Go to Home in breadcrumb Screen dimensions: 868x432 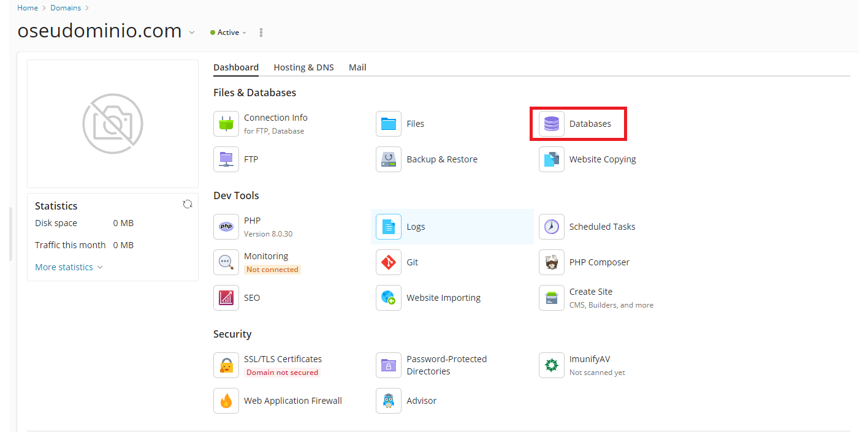27,8
